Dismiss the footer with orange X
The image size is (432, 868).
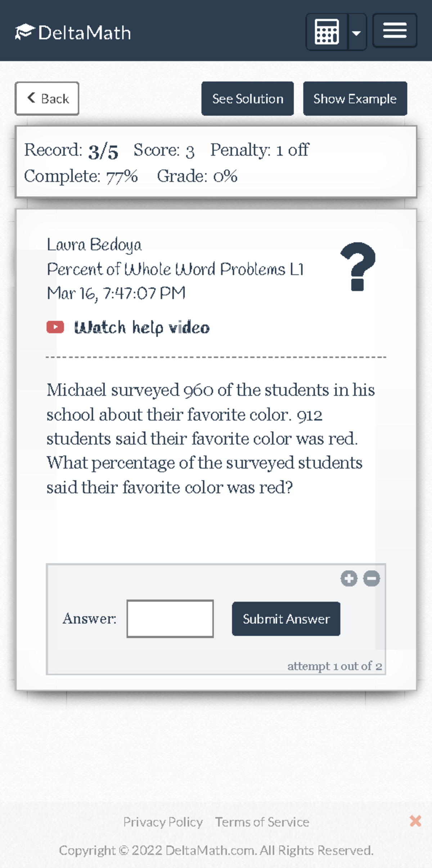point(415,821)
